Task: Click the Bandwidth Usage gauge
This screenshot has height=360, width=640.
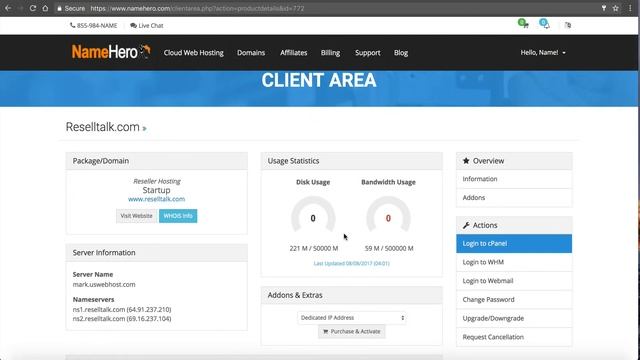Action: pyautogui.click(x=388, y=214)
